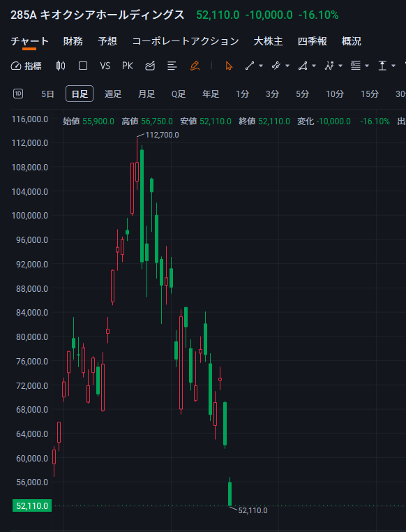This screenshot has width=406, height=532.
Task: Click the 80,000.0 price axis label
Action: pyautogui.click(x=32, y=337)
